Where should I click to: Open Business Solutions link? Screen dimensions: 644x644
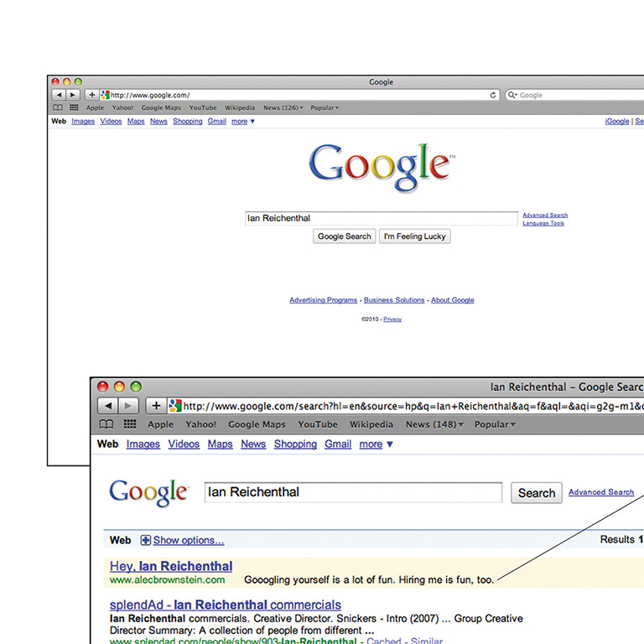pyautogui.click(x=394, y=300)
